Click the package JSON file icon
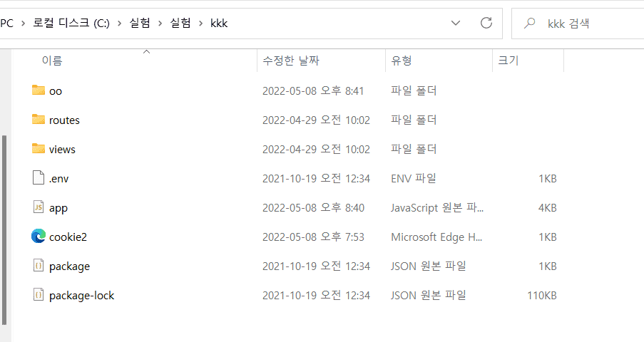This screenshot has width=644, height=342. pyautogui.click(x=39, y=266)
